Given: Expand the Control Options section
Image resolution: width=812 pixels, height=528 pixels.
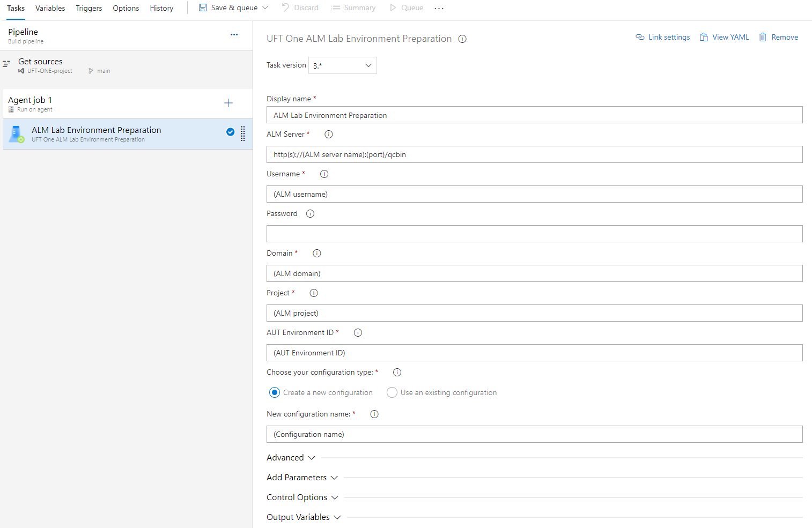Looking at the screenshot, I should [302, 497].
